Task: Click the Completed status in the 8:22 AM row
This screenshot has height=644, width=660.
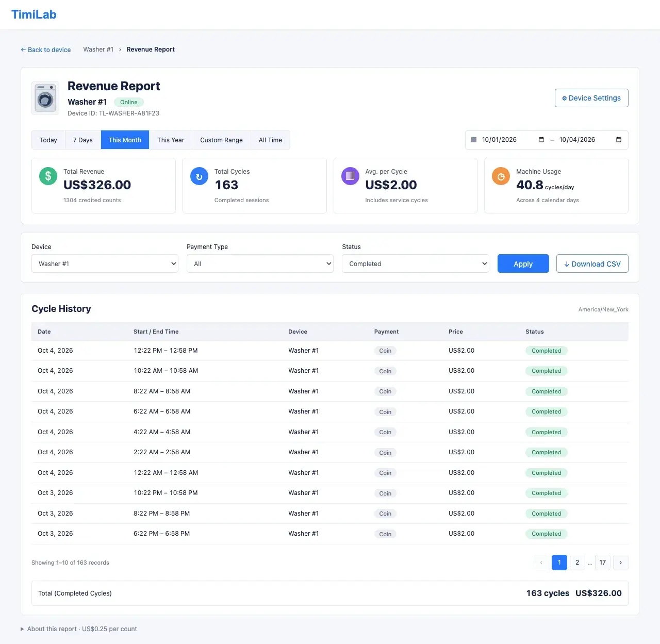Action: [547, 391]
